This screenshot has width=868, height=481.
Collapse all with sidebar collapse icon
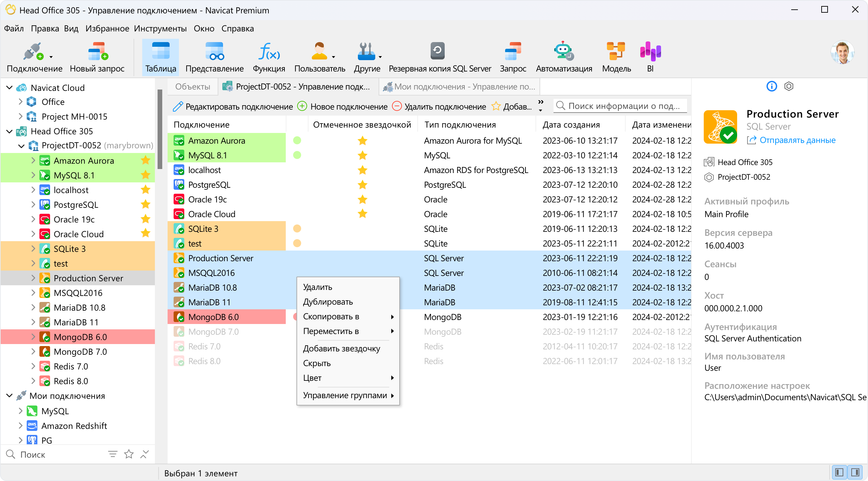click(145, 454)
